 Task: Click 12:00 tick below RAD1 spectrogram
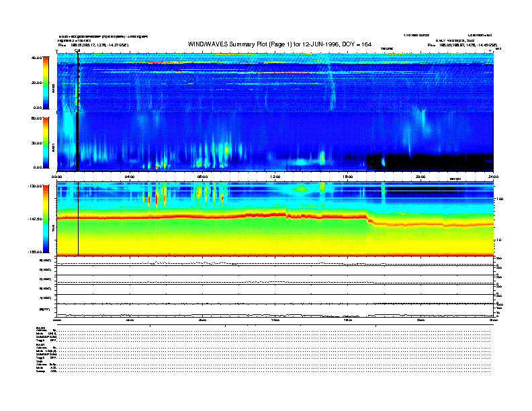275,177
